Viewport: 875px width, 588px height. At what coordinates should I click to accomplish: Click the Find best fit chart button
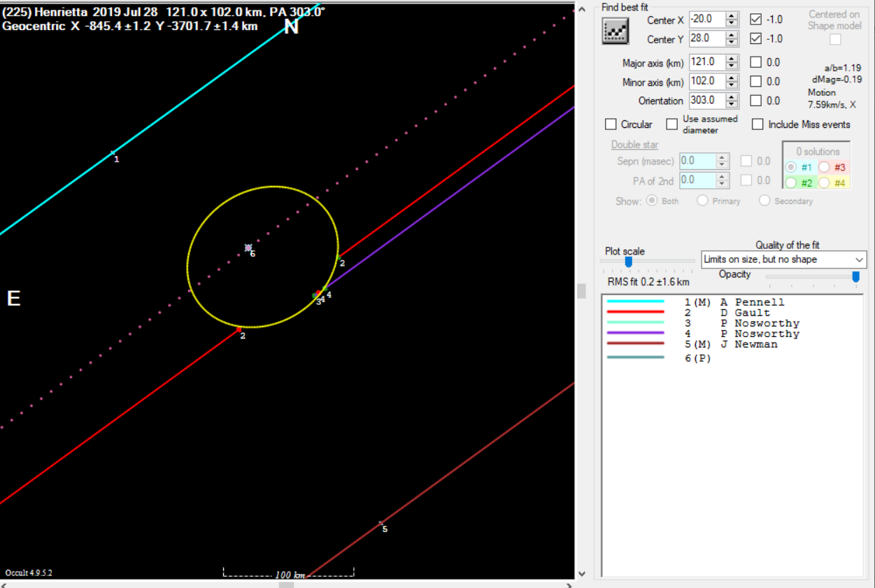(x=616, y=30)
